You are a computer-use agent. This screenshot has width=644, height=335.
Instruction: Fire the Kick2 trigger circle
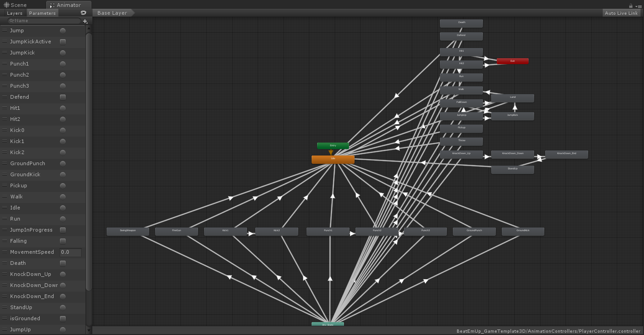(63, 152)
